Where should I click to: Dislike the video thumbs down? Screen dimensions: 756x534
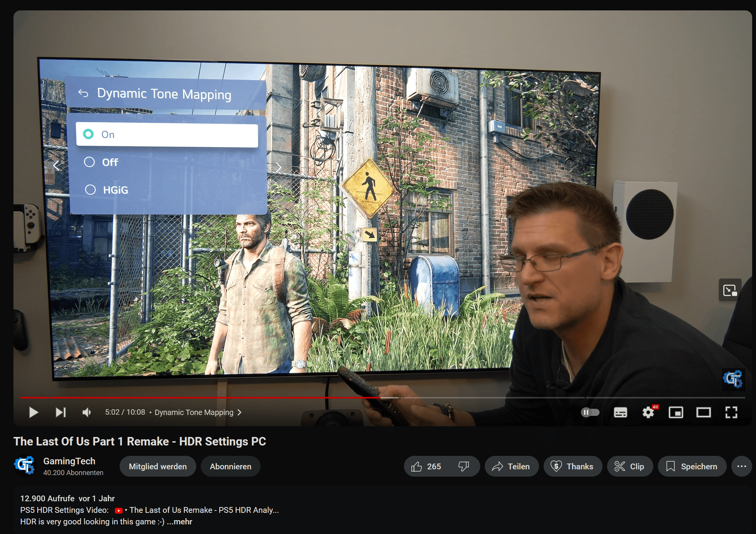464,466
